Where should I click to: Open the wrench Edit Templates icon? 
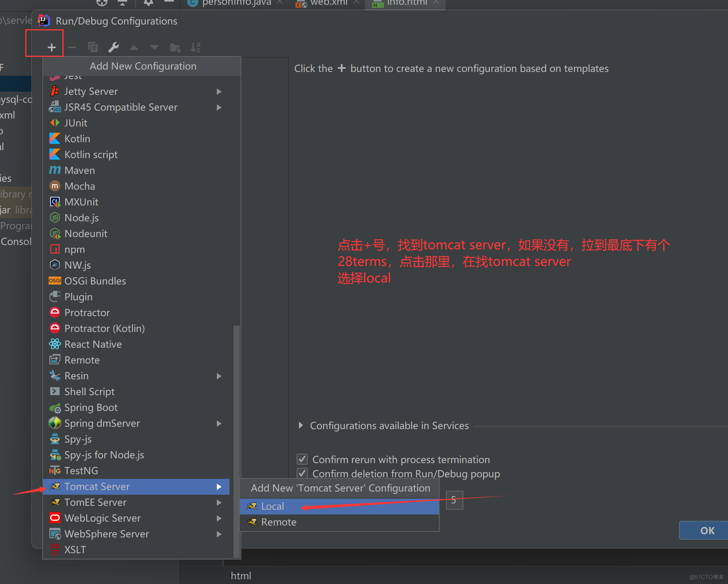113,47
